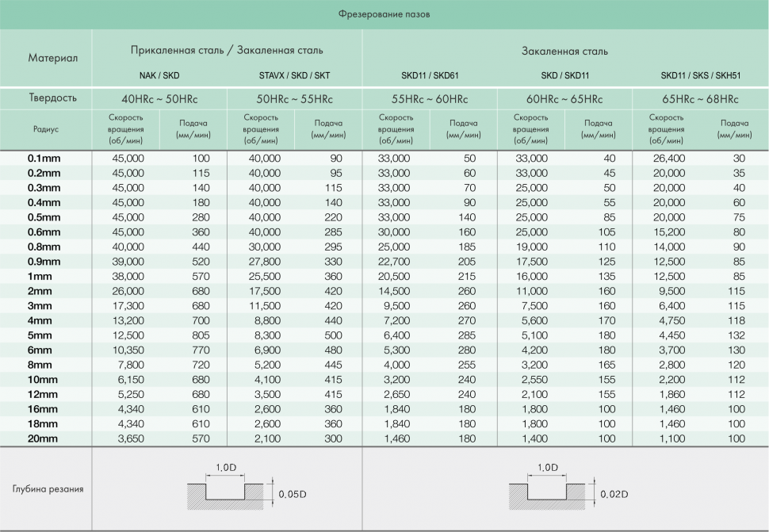Click the 10,350 rotation speed cell
Viewport: 769px width, 532px height.
(x=130, y=350)
